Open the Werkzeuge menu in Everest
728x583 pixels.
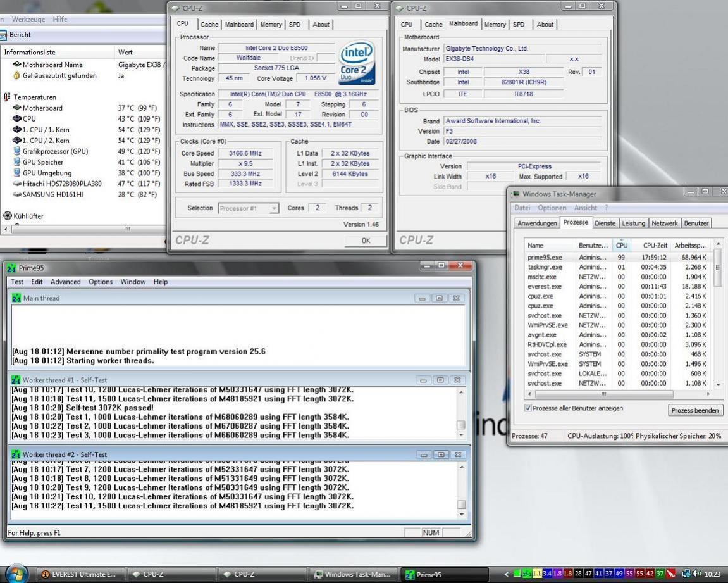click(x=28, y=19)
